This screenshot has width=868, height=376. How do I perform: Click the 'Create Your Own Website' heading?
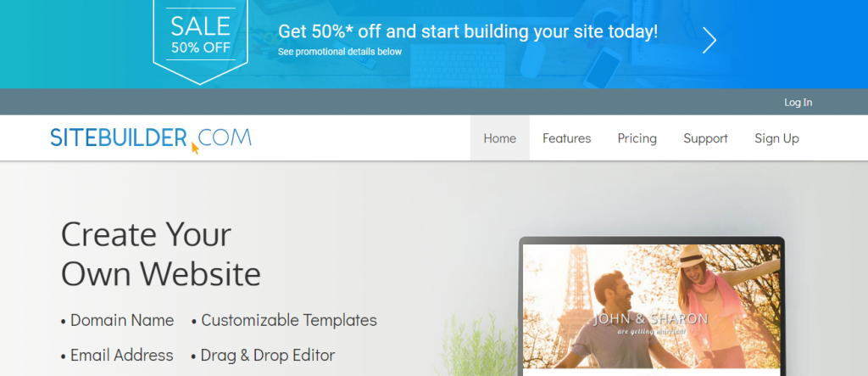(x=160, y=254)
